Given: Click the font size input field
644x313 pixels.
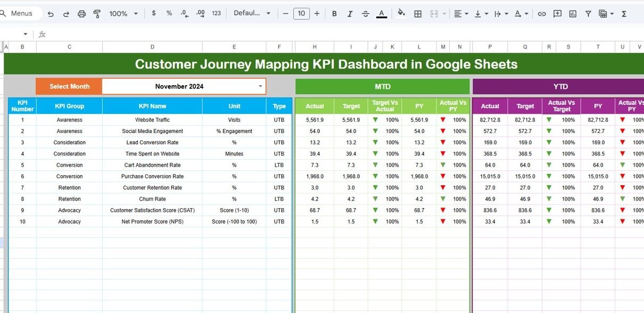Looking at the screenshot, I should 301,14.
